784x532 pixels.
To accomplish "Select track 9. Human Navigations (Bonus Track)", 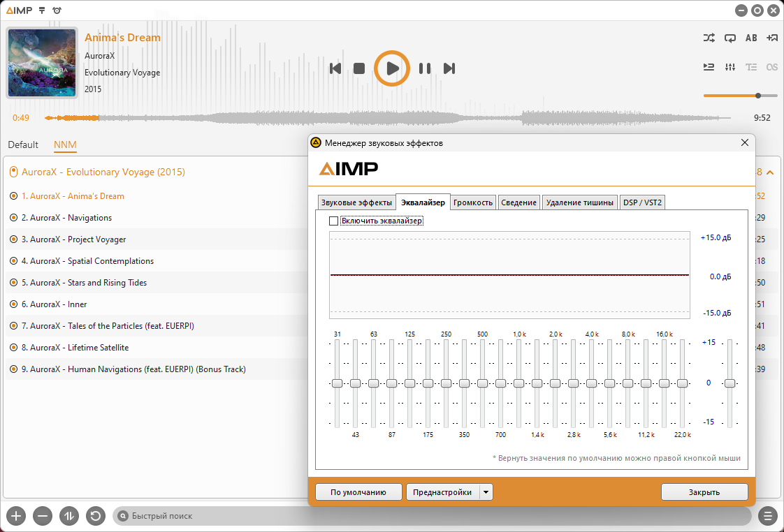I will [155, 369].
